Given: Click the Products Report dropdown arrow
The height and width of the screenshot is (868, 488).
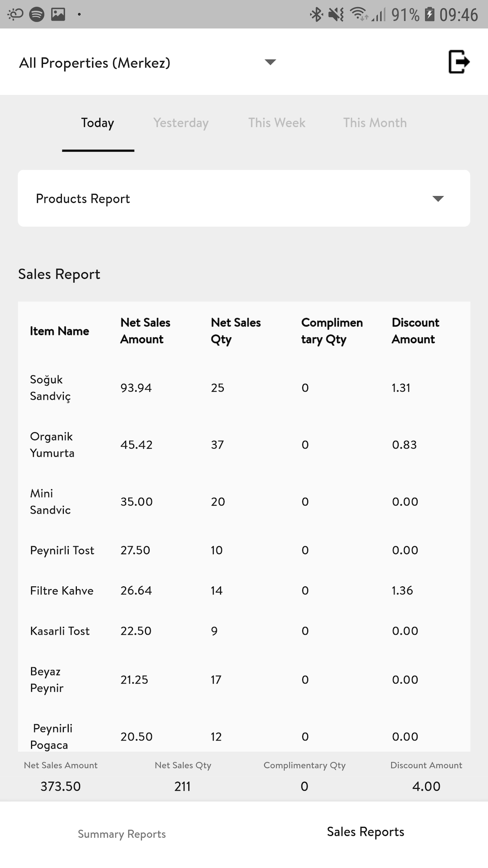Looking at the screenshot, I should pyautogui.click(x=438, y=198).
